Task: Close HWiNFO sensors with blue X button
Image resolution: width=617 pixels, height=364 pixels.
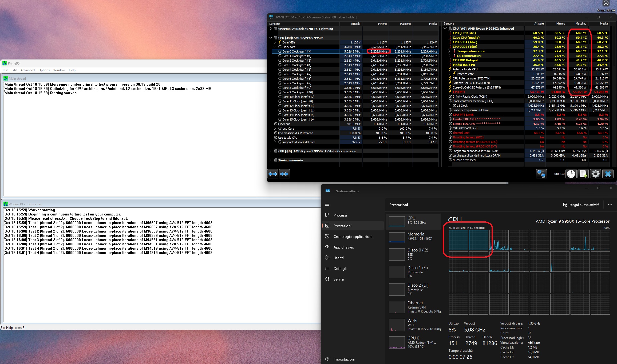Action: tap(608, 174)
